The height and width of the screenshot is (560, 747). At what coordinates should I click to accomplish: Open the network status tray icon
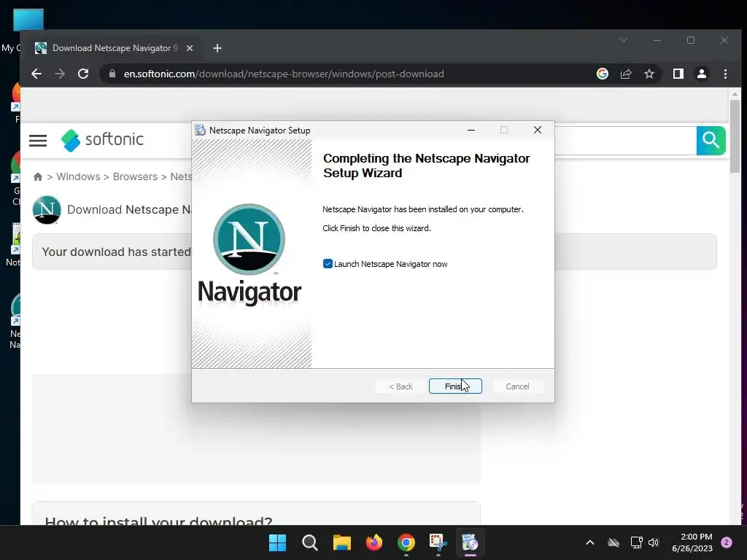click(636, 542)
